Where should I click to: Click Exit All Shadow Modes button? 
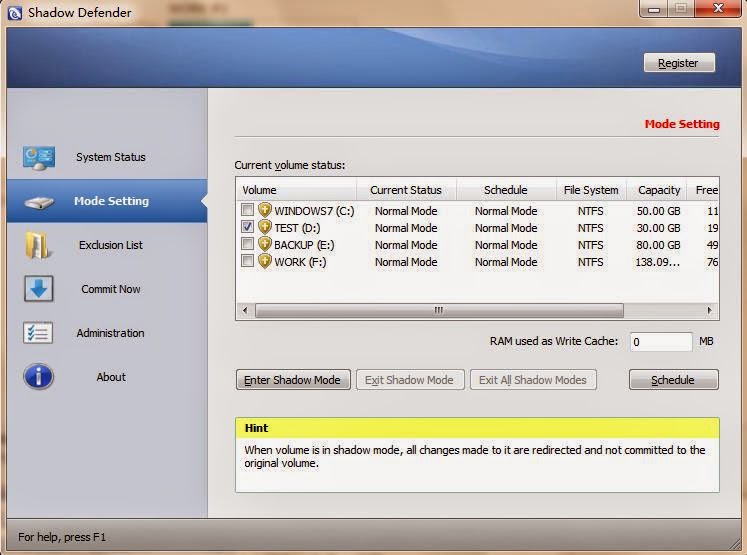[533, 380]
